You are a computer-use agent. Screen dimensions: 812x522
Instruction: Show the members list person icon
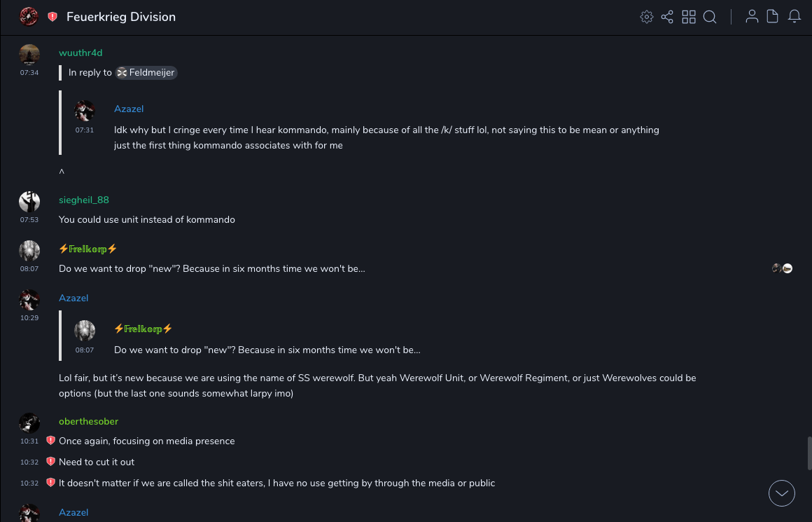coord(752,17)
